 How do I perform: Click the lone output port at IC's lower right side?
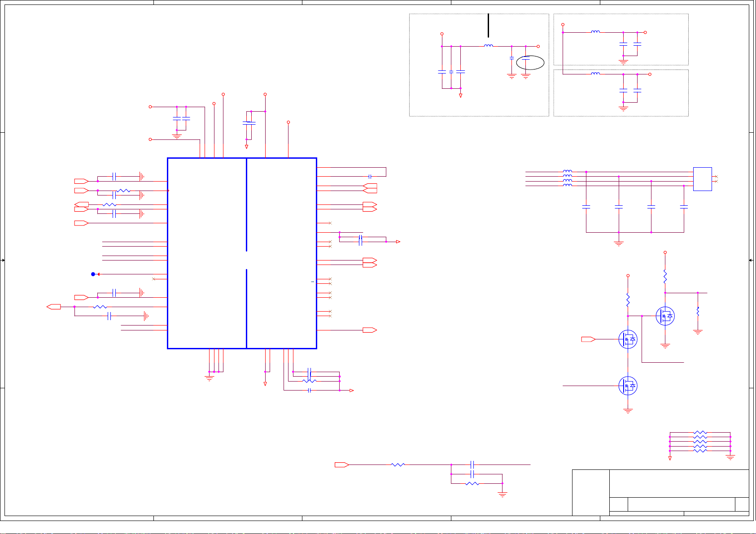pos(370,330)
